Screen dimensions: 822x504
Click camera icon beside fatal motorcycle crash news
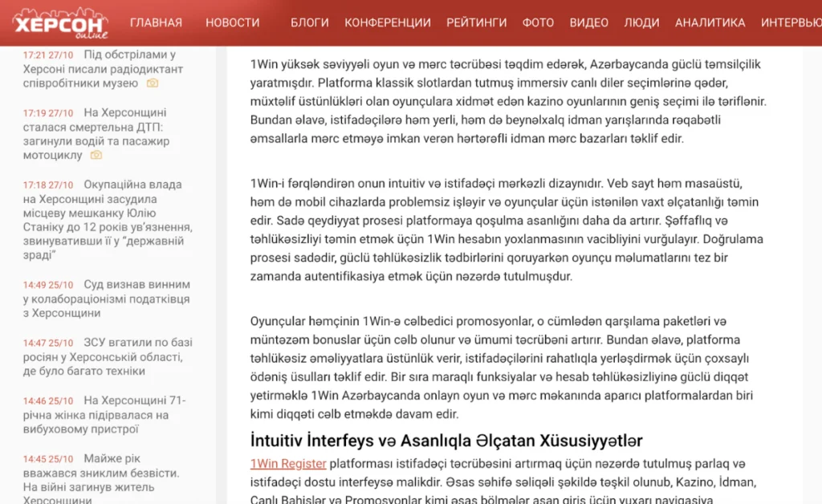(96, 155)
